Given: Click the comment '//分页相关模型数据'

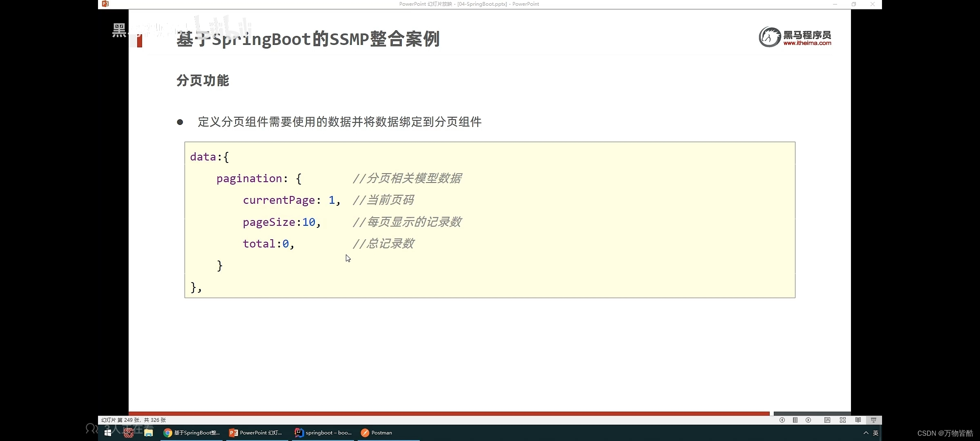Looking at the screenshot, I should pos(407,178).
